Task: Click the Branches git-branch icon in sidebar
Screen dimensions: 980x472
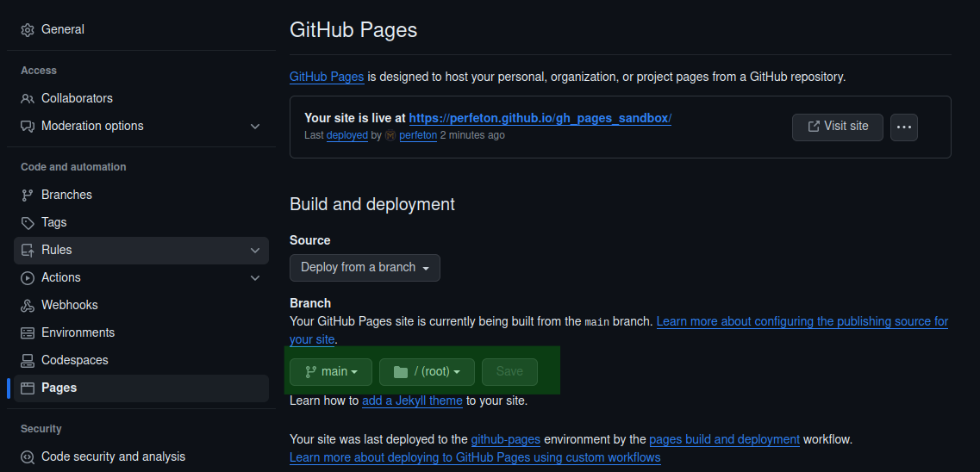Action: (x=28, y=196)
